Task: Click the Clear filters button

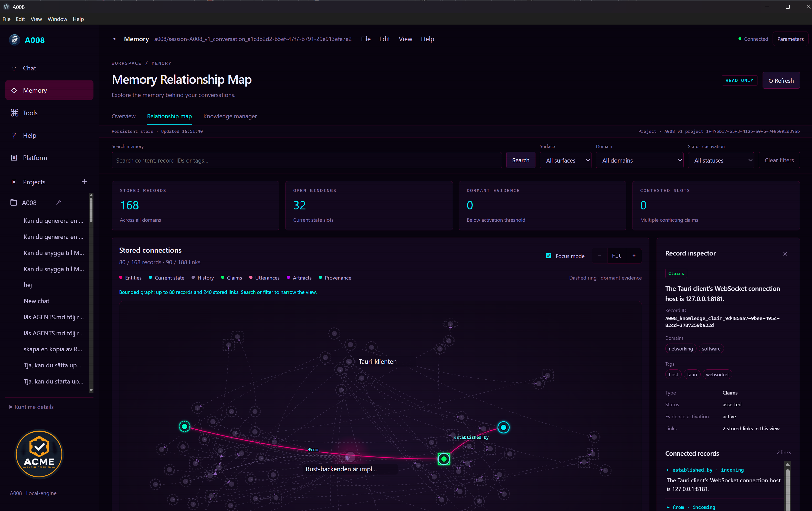Action: point(779,161)
